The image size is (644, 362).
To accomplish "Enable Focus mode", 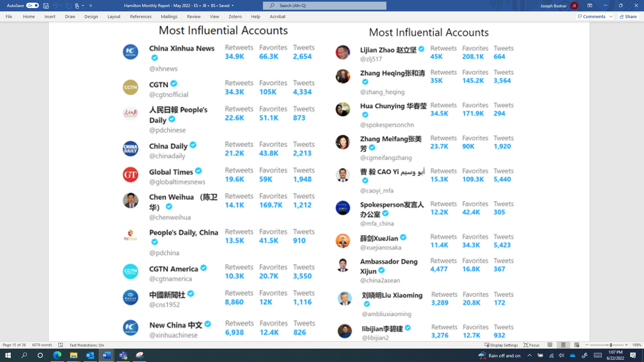I will 532,345.
